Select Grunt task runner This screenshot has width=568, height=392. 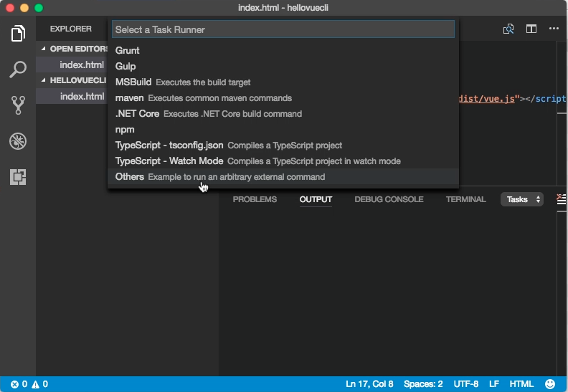click(283, 50)
